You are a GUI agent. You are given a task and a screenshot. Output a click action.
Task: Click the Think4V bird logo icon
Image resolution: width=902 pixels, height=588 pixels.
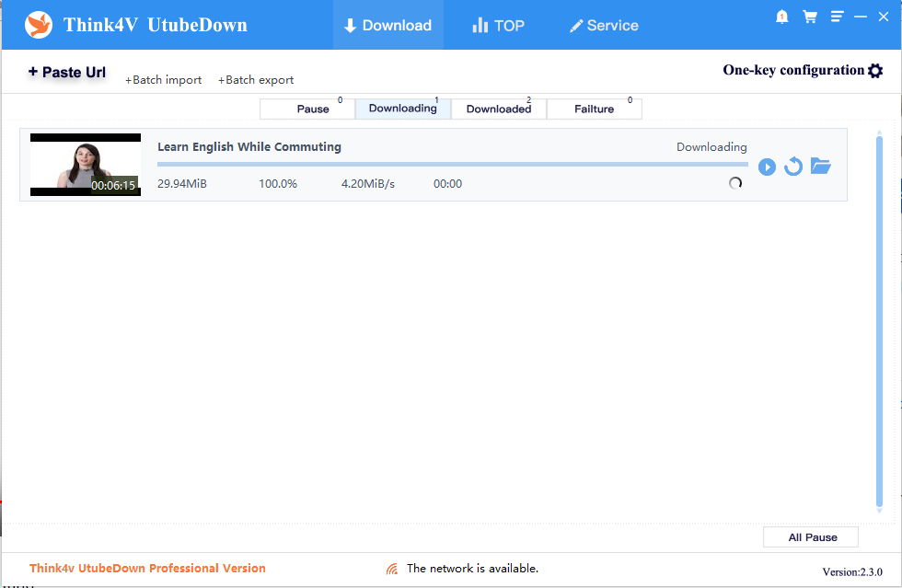39,25
